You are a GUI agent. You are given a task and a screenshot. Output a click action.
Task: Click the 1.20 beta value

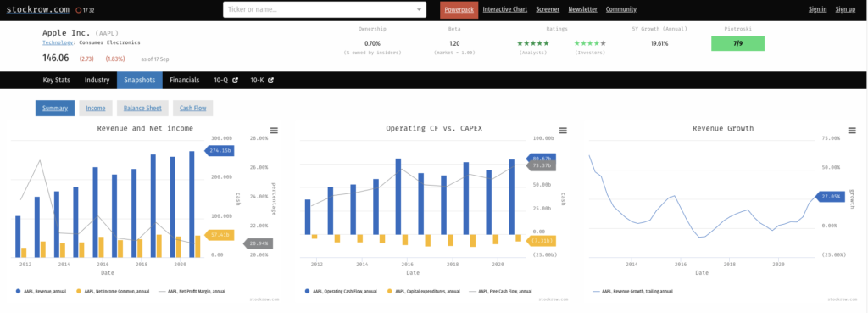tap(454, 43)
